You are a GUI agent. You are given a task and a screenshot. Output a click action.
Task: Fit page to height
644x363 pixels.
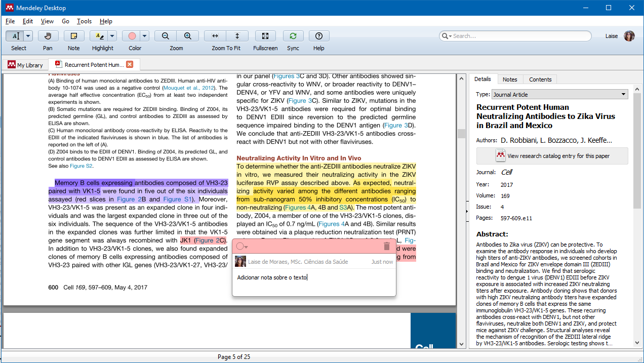click(237, 36)
